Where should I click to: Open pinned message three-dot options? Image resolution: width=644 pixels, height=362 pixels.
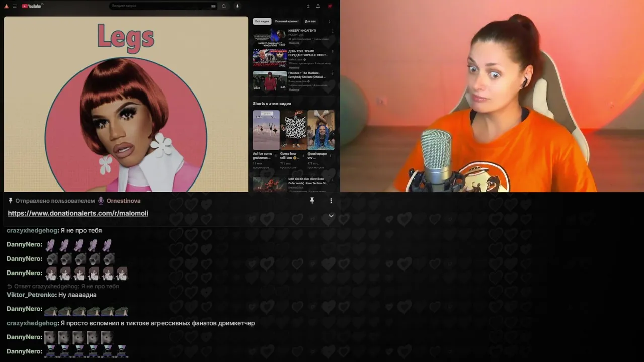[331, 201]
